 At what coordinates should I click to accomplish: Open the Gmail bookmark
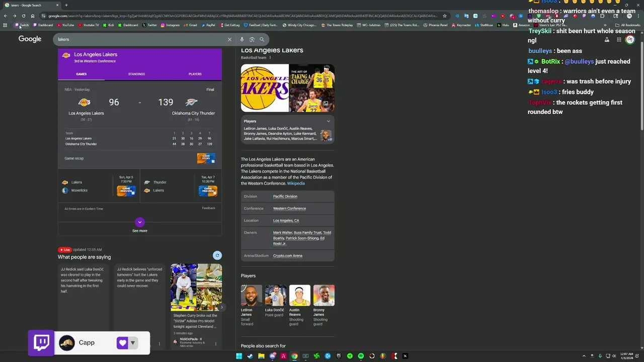[x=191, y=25]
